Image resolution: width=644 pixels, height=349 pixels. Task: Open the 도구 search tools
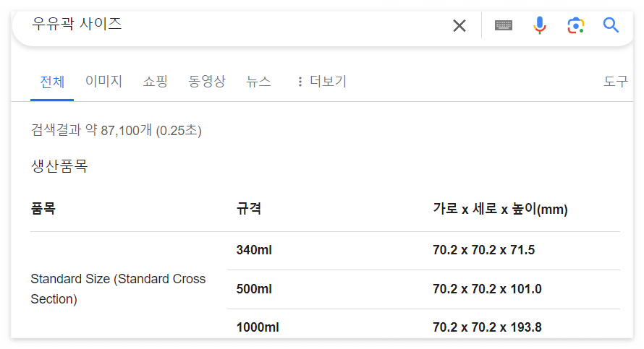[615, 81]
